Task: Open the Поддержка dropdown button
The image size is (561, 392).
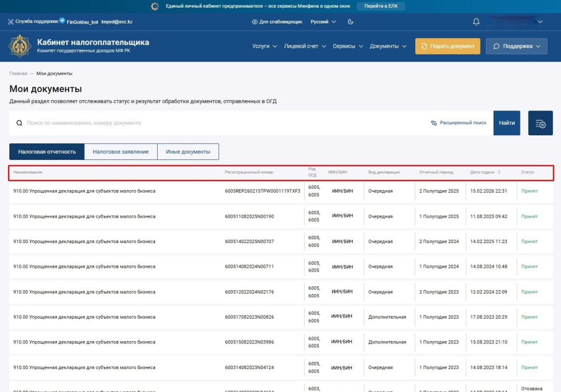Action: [516, 46]
